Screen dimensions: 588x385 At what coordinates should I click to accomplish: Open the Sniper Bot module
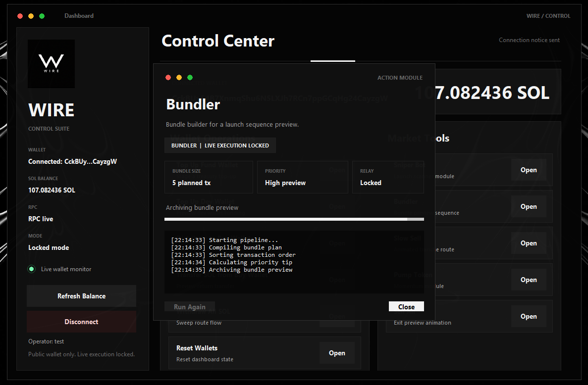[x=529, y=170]
